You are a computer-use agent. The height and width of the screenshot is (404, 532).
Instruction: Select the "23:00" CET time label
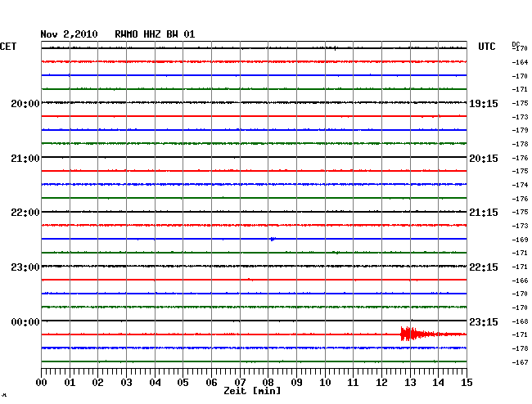pyautogui.click(x=25, y=267)
